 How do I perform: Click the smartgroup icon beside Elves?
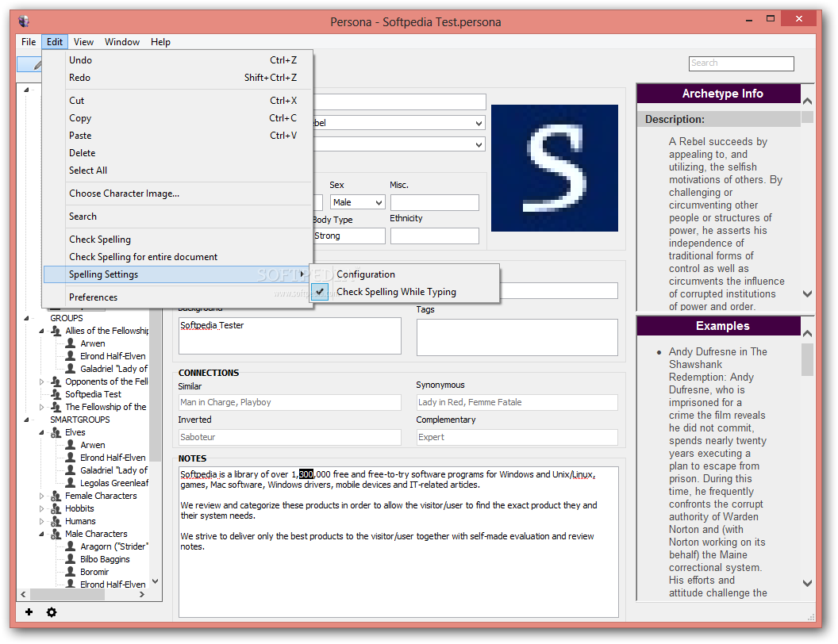[56, 432]
